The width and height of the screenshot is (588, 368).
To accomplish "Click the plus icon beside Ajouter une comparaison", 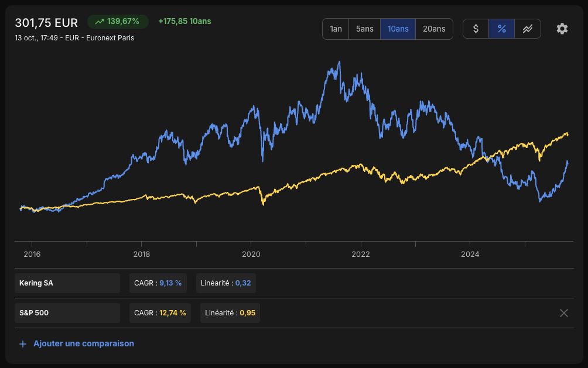I will [x=23, y=344].
